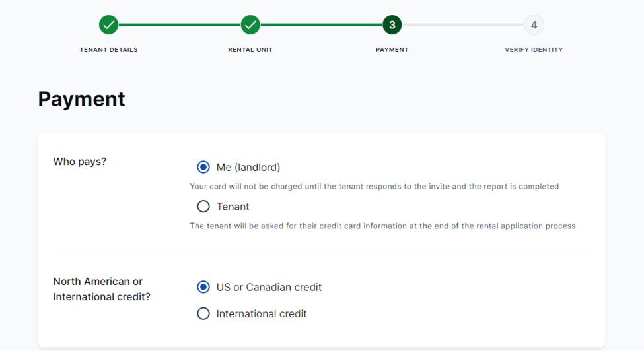Click the Rental Unit green checkmark icon
The image size is (644, 351).
[250, 25]
